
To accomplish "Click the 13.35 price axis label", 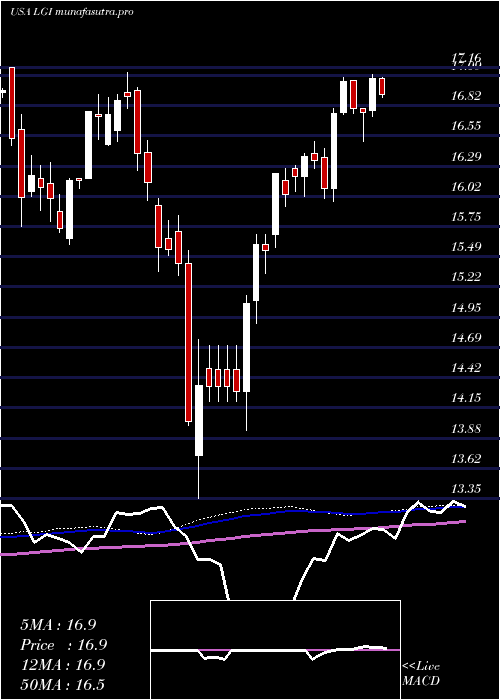I will tap(467, 488).
